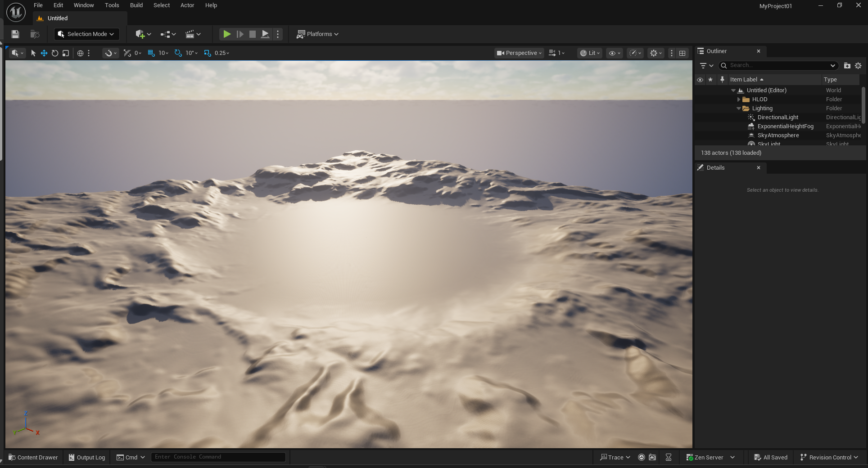Screen dimensions: 868x468
Task: Open the Window menu
Action: 84,5
